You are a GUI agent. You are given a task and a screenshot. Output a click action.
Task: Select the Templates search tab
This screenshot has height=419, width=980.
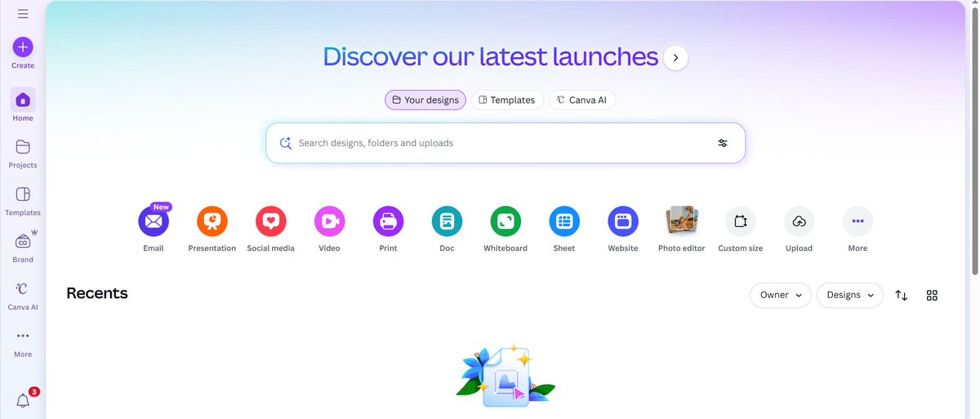pyautogui.click(x=507, y=100)
